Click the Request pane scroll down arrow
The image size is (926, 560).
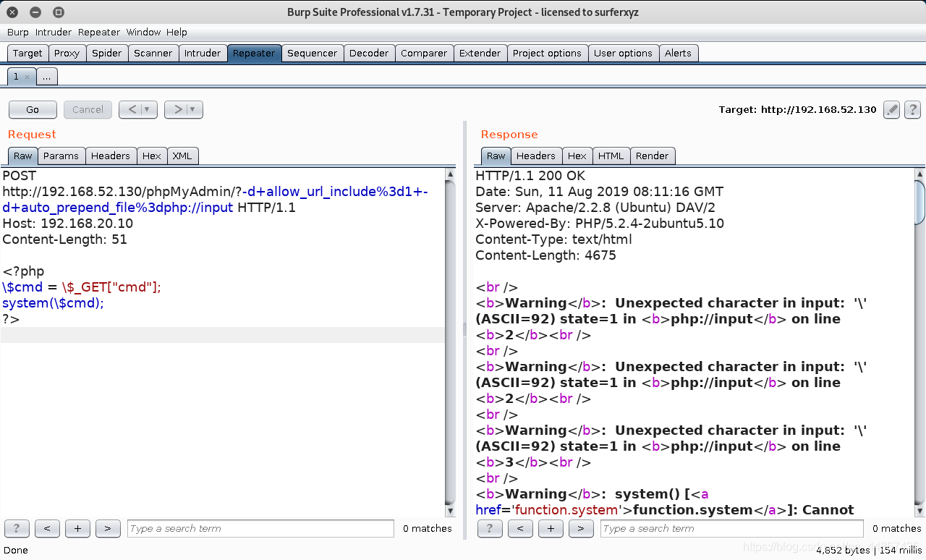[450, 512]
